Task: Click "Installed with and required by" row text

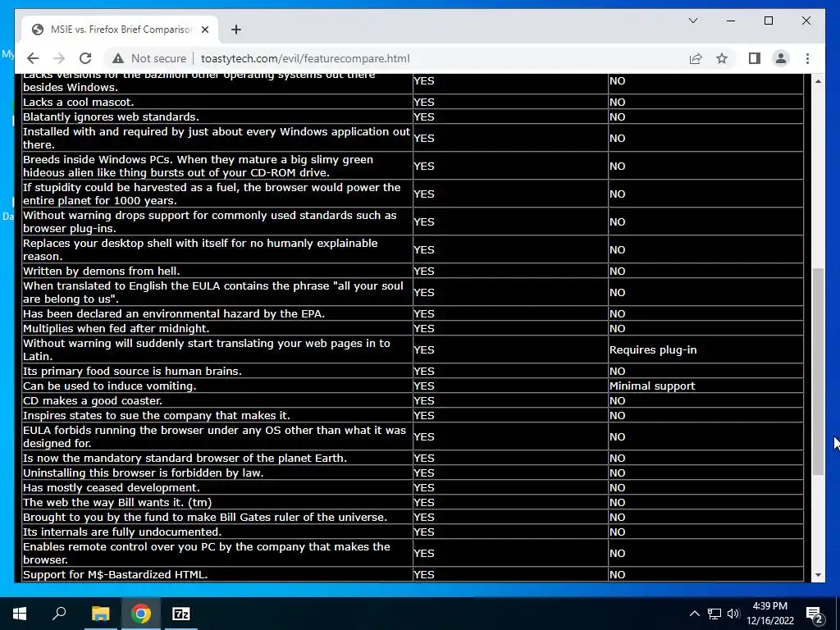Action: pyautogui.click(x=217, y=138)
